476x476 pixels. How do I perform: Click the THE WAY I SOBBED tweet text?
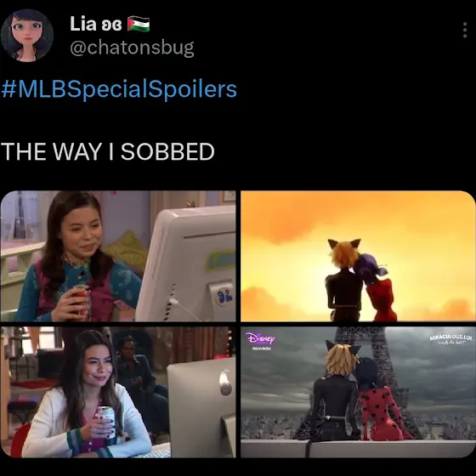coord(108,151)
